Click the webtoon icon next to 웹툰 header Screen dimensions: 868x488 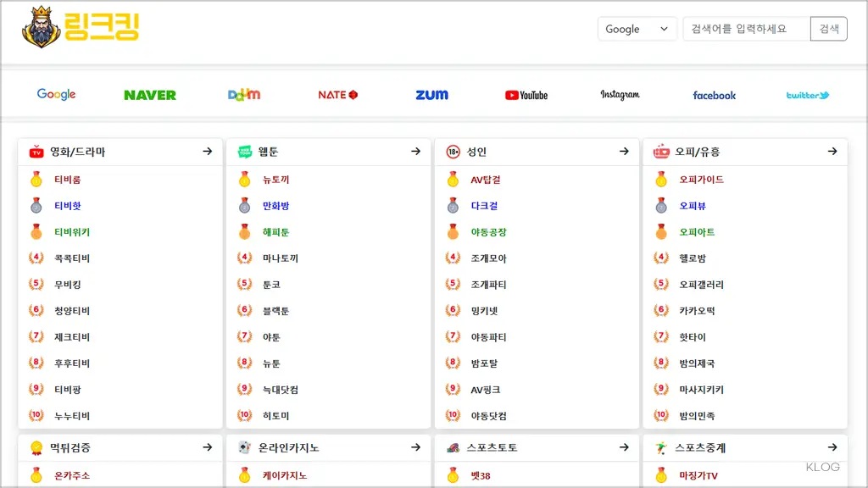coord(245,151)
